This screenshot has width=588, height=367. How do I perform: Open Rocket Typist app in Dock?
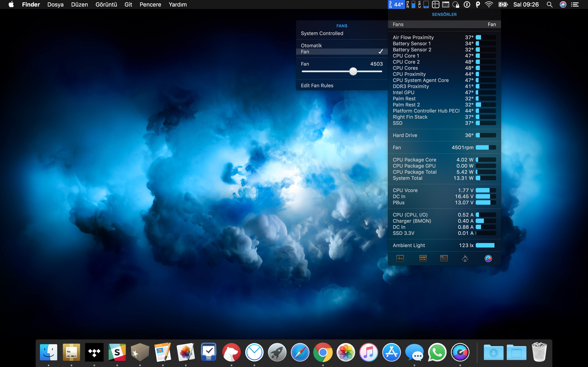(x=276, y=352)
